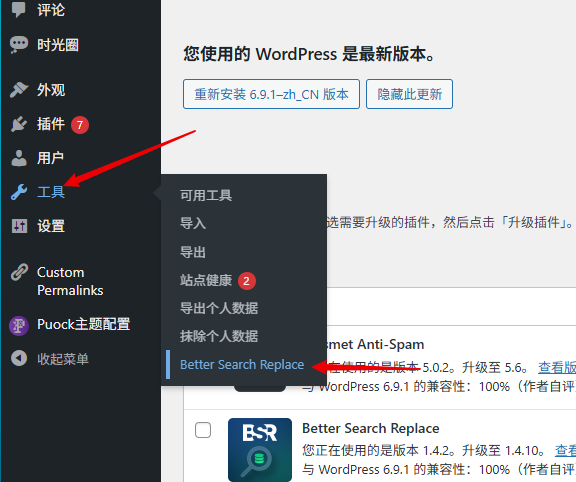576x482 pixels.
Task: Select 导入 in the tools submenu
Action: [192, 223]
